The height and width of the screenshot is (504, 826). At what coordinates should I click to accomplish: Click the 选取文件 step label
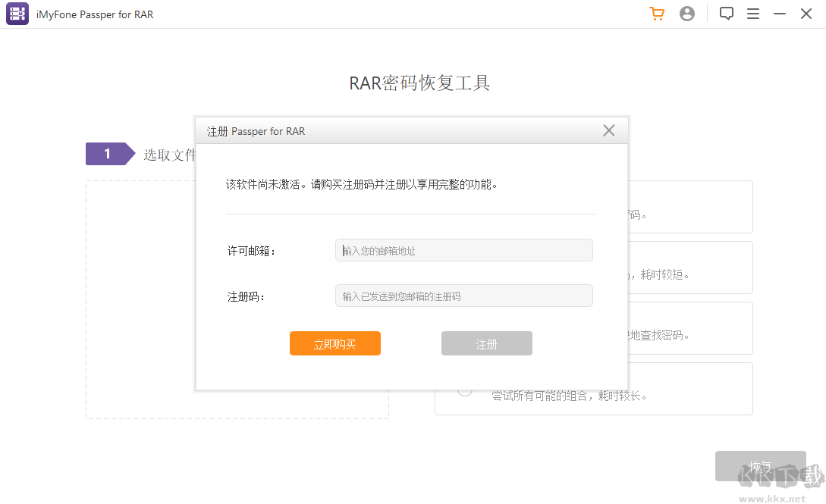pyautogui.click(x=170, y=154)
